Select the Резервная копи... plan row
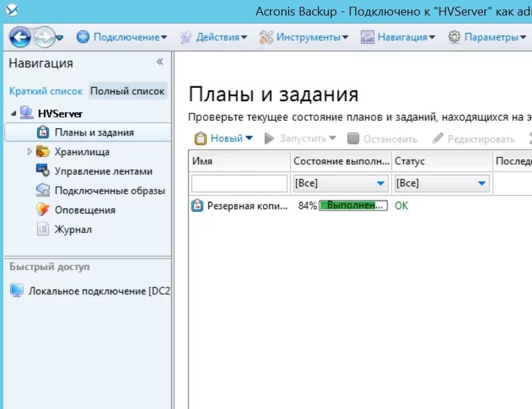Viewport: 532px width, 409px height. pos(247,206)
